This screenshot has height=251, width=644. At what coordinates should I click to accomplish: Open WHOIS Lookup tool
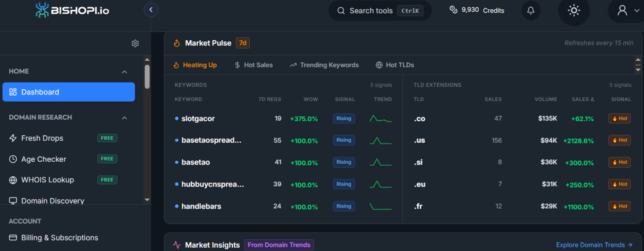48,180
